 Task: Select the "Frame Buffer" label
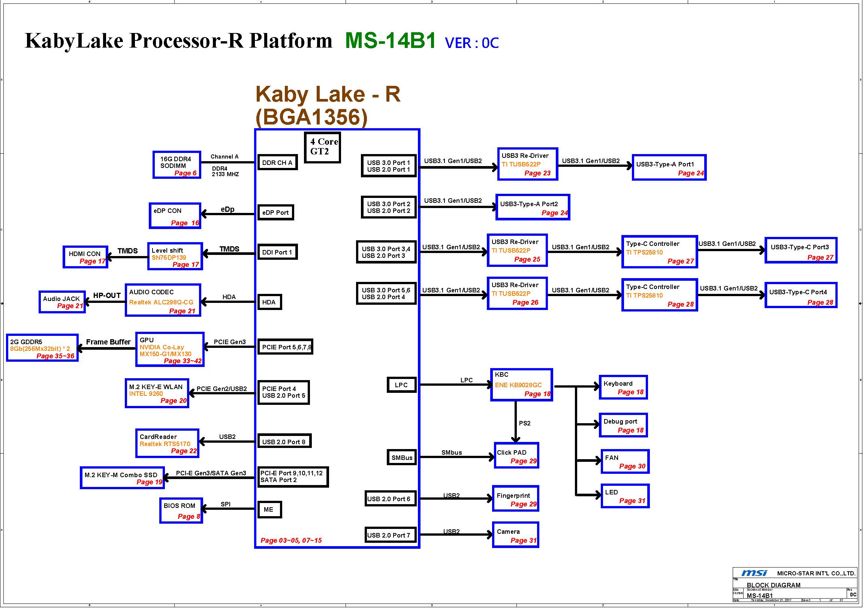pyautogui.click(x=108, y=342)
